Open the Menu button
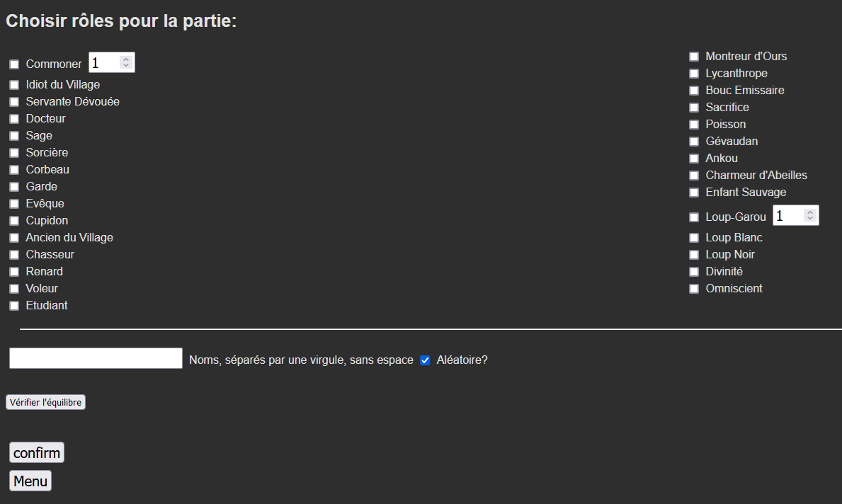 (x=30, y=481)
